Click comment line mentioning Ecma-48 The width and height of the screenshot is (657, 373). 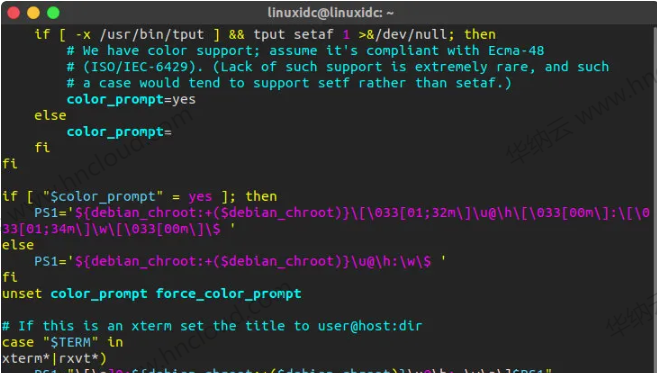click(305, 51)
